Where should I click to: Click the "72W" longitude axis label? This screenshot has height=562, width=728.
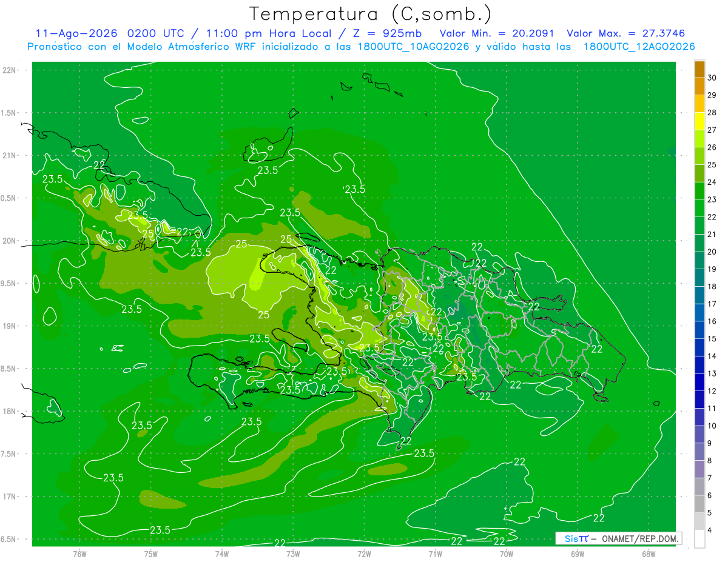point(364,554)
